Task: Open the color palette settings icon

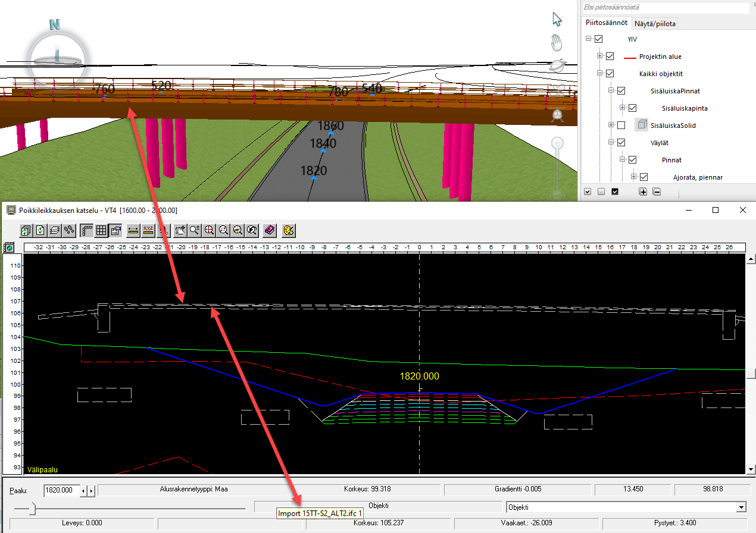Action: tap(288, 230)
